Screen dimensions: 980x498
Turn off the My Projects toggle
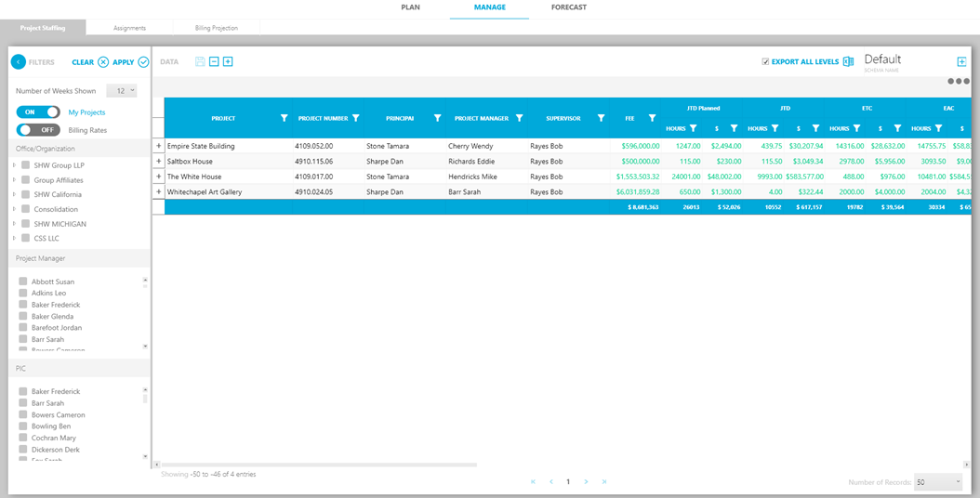point(38,112)
